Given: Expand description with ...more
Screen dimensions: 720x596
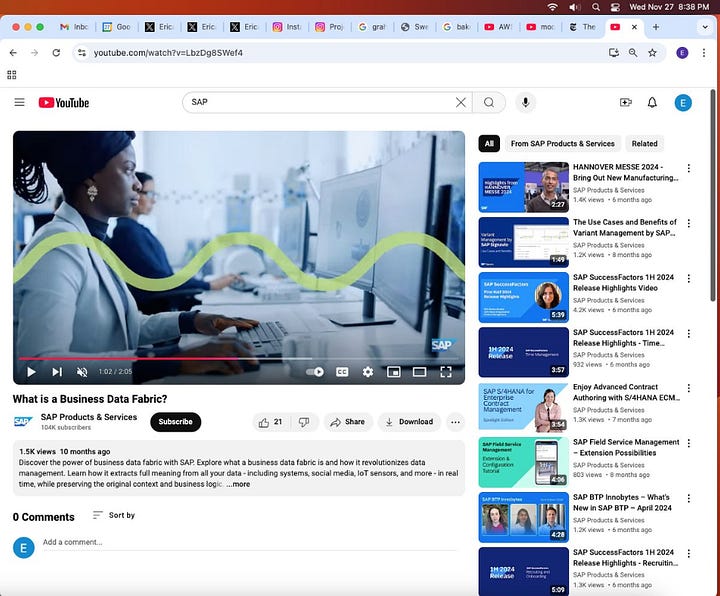Looking at the screenshot, I should pos(238,484).
